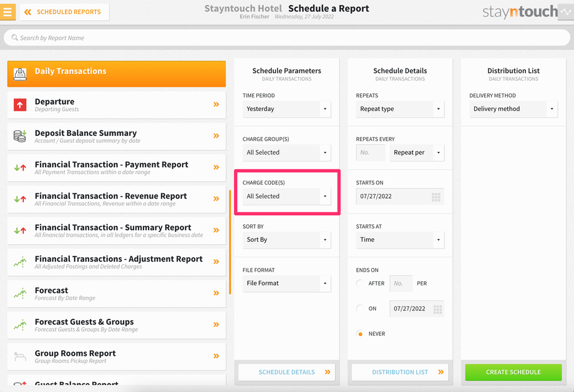Click the search magnifier icon
This screenshot has height=392, width=574.
tap(14, 37)
